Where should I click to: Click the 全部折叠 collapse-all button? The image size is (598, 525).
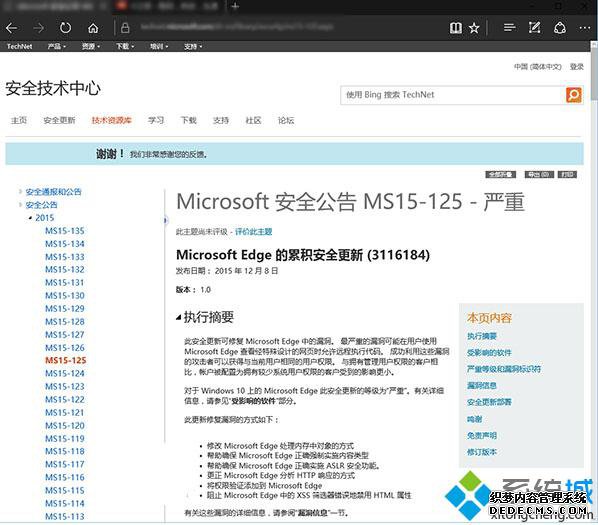(501, 175)
